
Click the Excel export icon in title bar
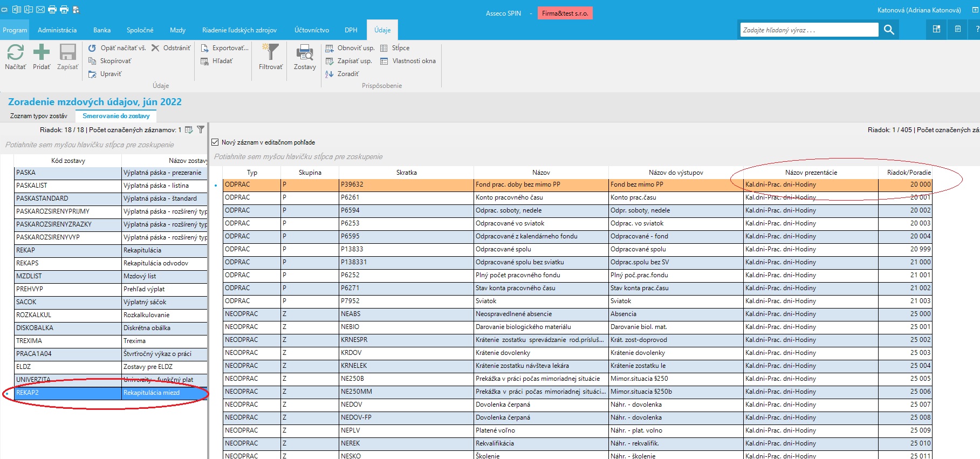click(16, 9)
